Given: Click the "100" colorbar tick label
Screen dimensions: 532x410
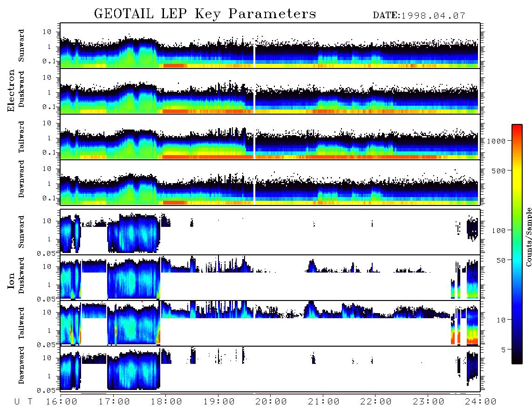Looking at the screenshot, I should pyautogui.click(x=498, y=231).
